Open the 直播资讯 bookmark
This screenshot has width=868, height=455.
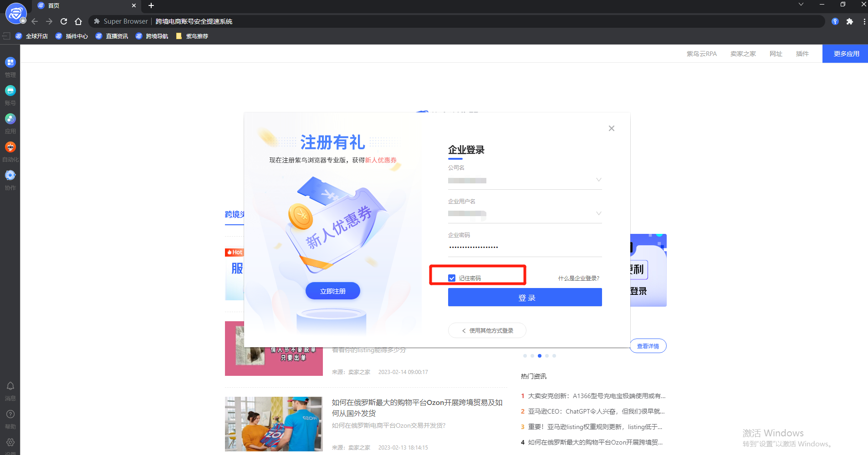pyautogui.click(x=112, y=36)
